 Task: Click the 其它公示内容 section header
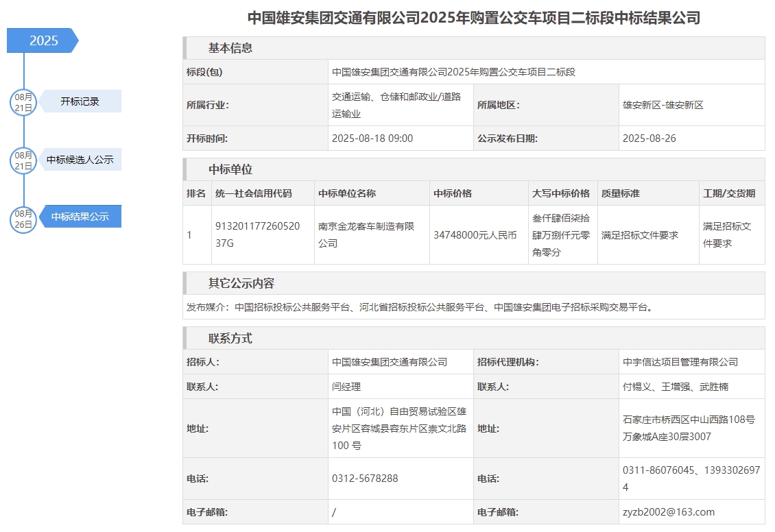241,283
